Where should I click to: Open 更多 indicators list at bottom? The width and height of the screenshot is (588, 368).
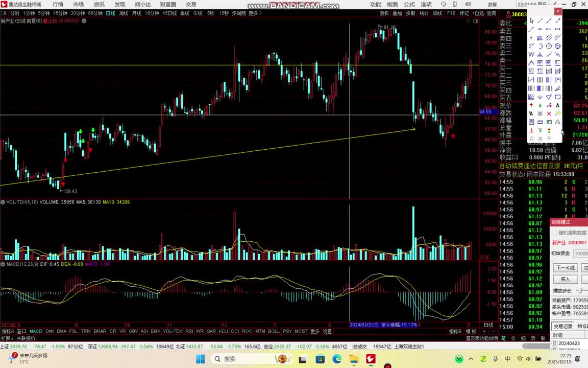click(314, 331)
